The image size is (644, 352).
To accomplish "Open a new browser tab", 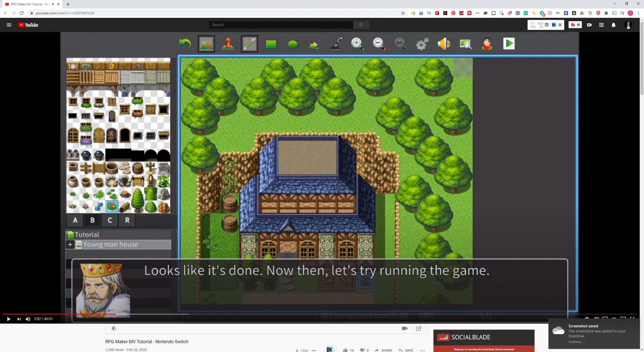I will coord(68,4).
